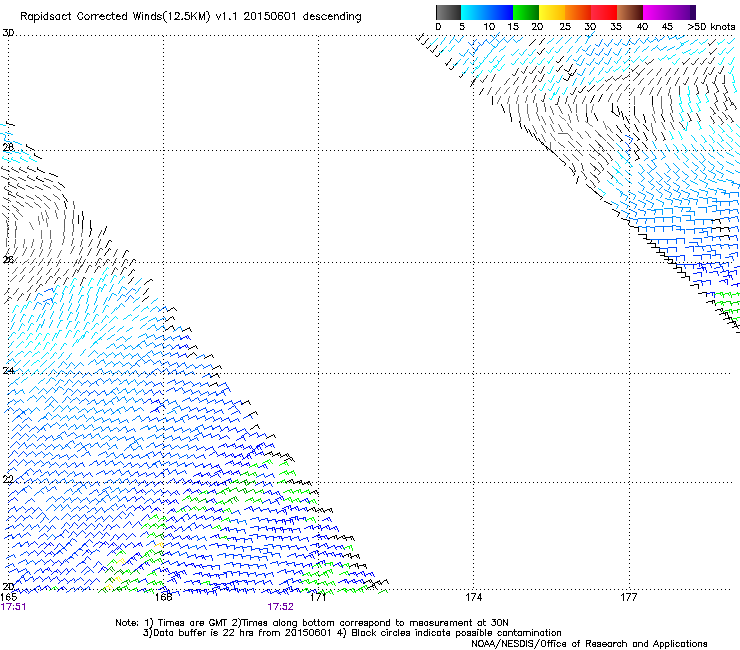Click the latitude label '30'
The width and height of the screenshot is (740, 650).
click(8, 33)
